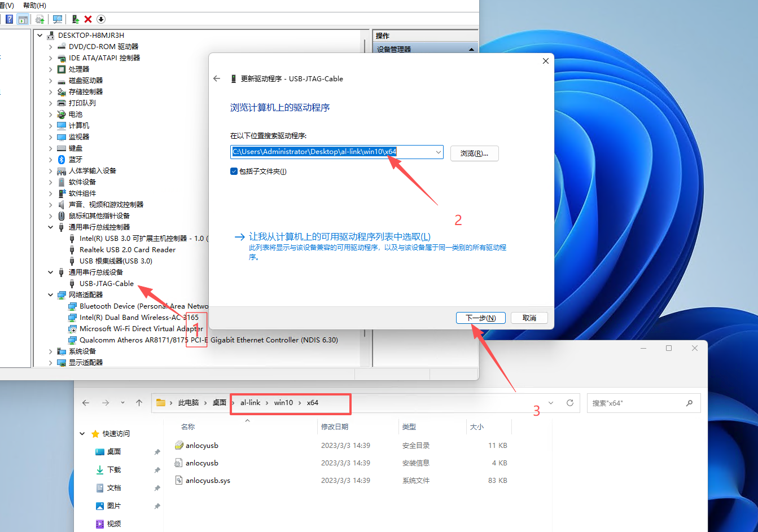Select Realtek USB 2.0 Card Reader
The image size is (758, 532).
click(128, 250)
